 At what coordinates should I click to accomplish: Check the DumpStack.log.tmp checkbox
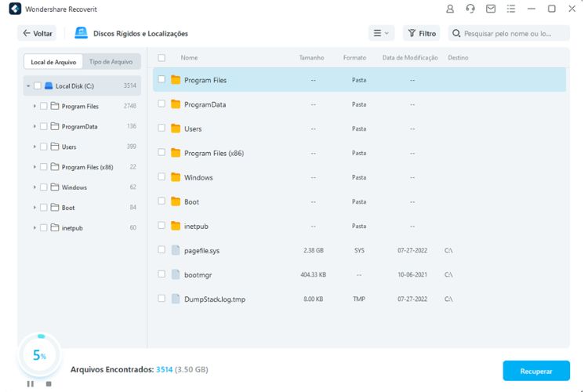[x=162, y=299]
